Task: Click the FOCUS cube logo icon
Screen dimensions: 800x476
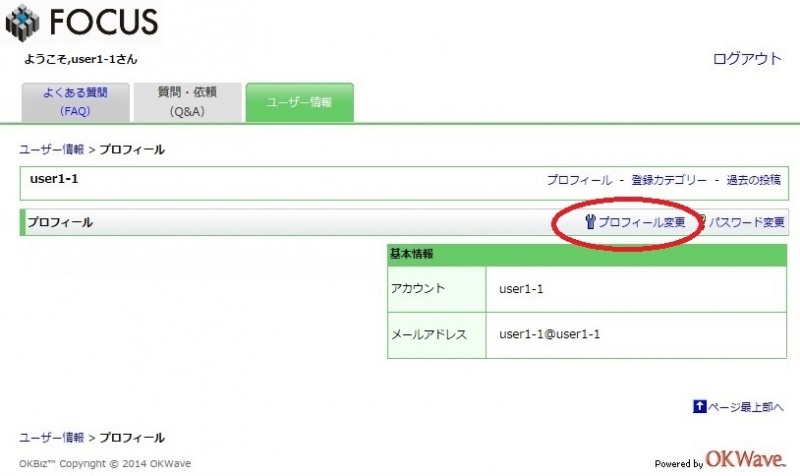Action: pos(22,23)
